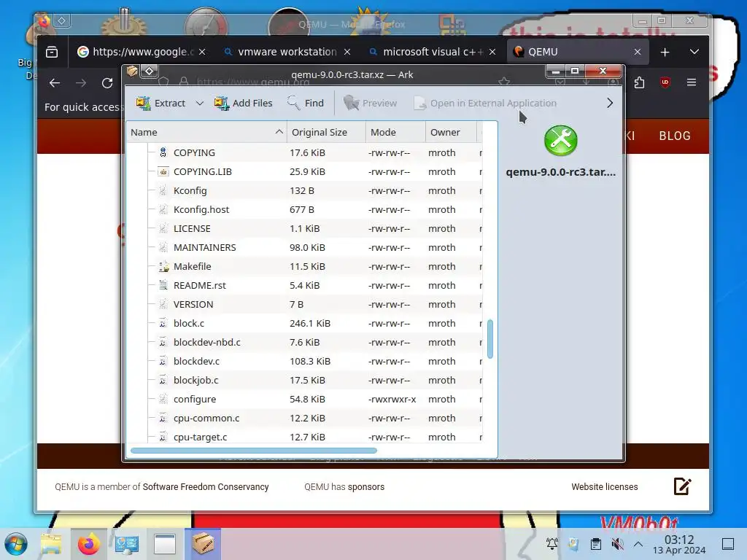
Task: Click the uBlock Origin shield icon
Action: [x=665, y=83]
